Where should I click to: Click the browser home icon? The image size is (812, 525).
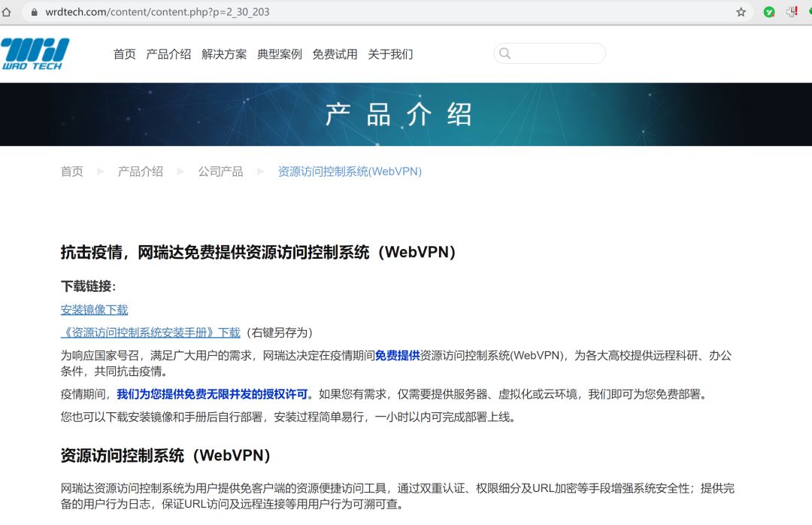coord(7,12)
